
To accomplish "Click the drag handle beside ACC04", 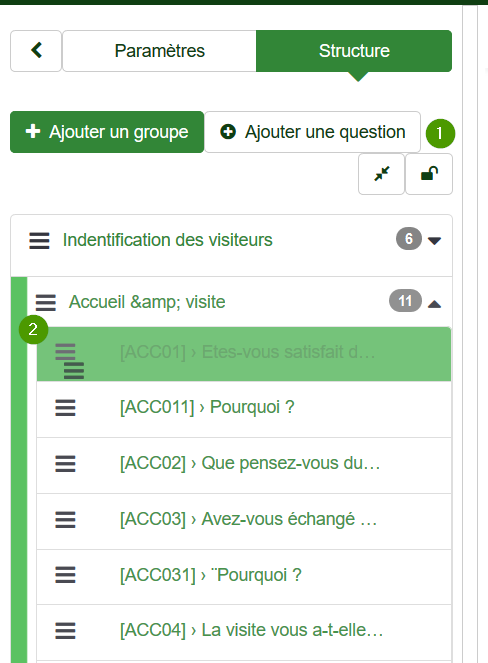I will pyautogui.click(x=66, y=631).
